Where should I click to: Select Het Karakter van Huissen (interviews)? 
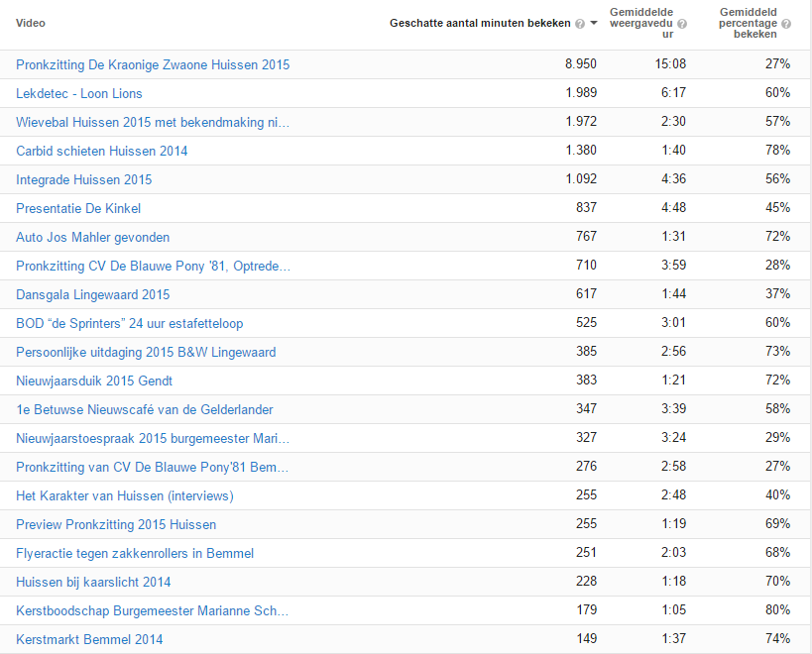tap(125, 495)
